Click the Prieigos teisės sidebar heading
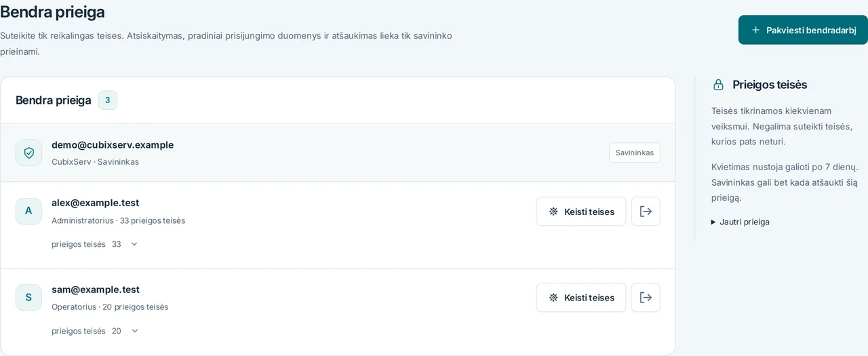This screenshot has height=356, width=868. pos(770,85)
